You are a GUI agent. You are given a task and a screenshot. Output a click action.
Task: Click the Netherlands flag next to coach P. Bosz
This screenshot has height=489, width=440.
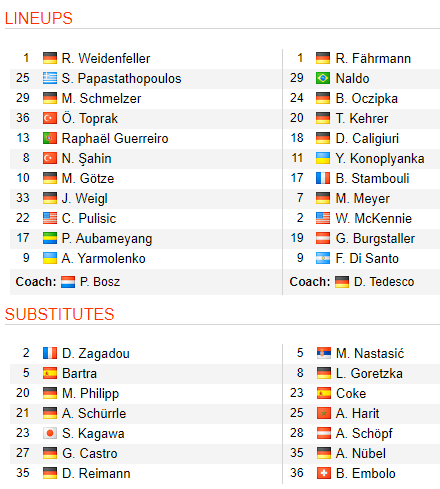68,282
